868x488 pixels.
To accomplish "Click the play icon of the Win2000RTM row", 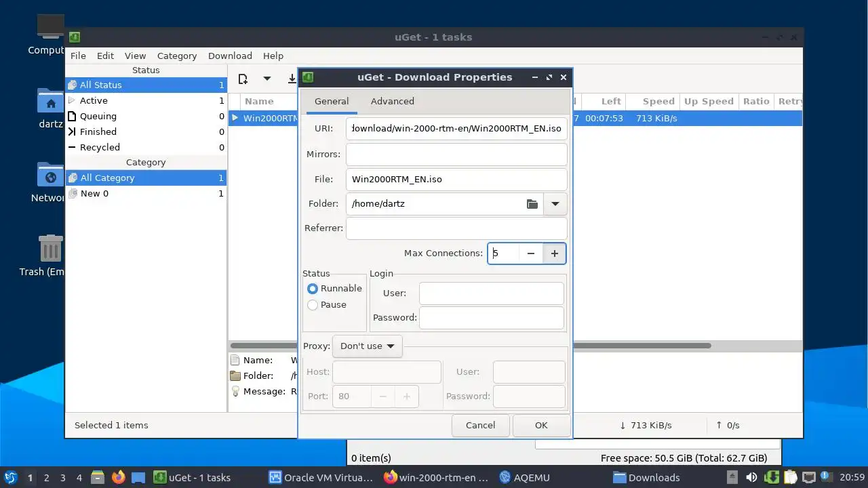I will point(235,119).
